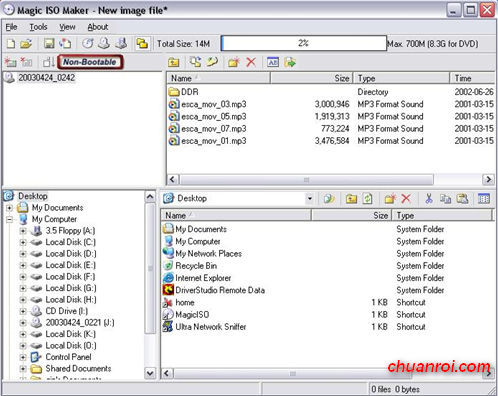Select file esca_mov_03.mp3

tap(214, 104)
